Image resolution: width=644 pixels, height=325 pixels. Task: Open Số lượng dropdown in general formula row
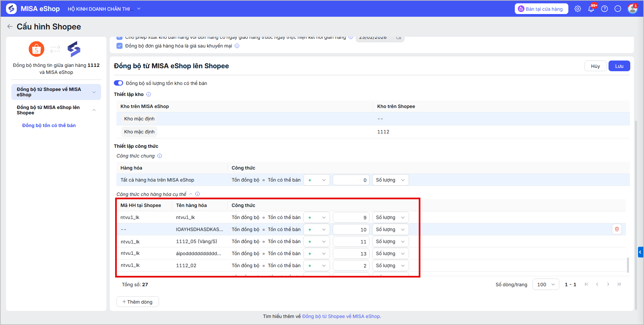click(390, 180)
